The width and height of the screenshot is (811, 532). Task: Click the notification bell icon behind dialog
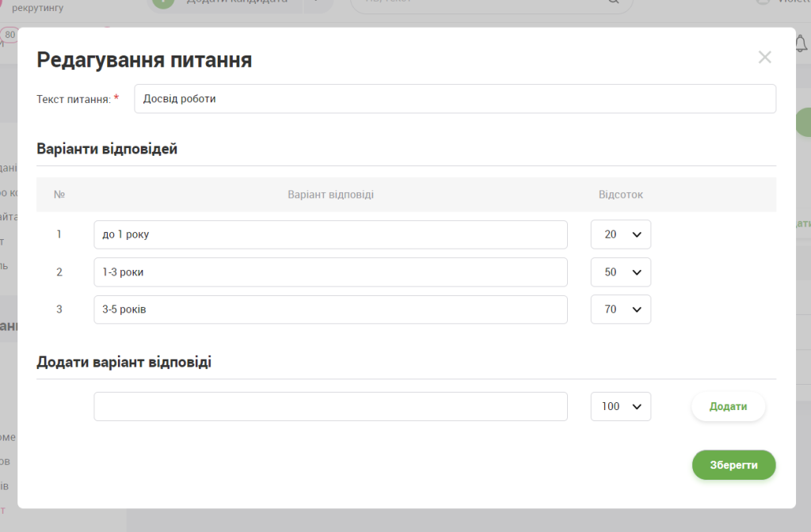(801, 44)
